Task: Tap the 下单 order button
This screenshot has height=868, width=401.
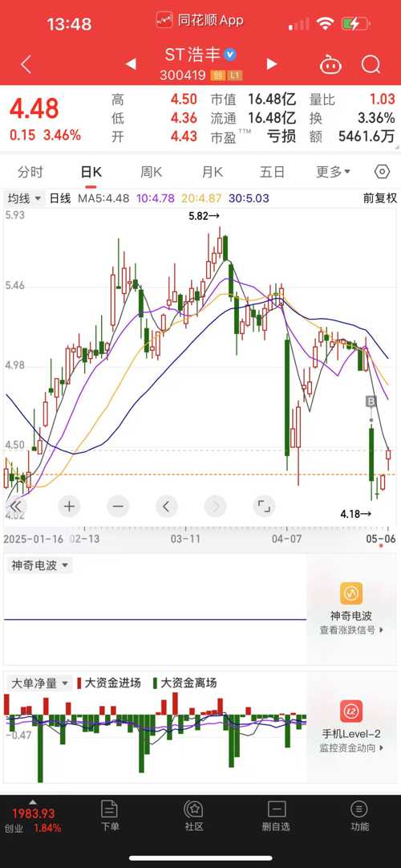Action: (x=110, y=816)
